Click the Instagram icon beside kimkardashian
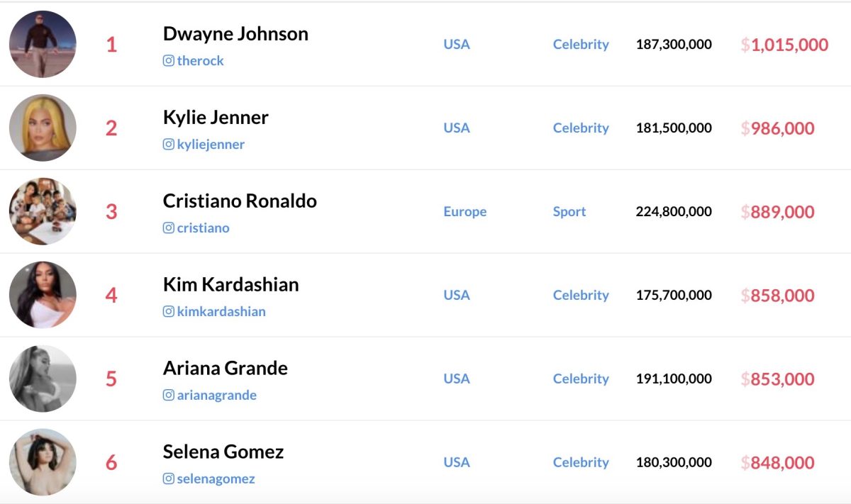The height and width of the screenshot is (504, 851). [169, 312]
